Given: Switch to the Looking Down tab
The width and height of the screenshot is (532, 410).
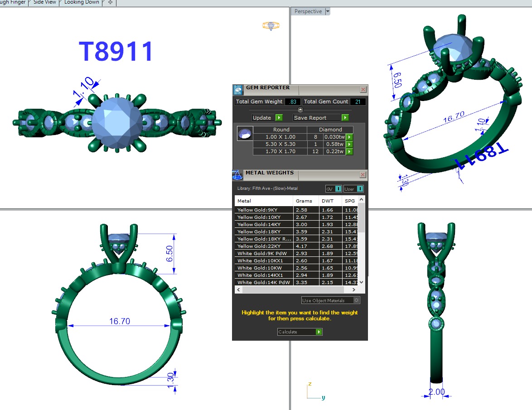Looking at the screenshot, I should [82, 2].
